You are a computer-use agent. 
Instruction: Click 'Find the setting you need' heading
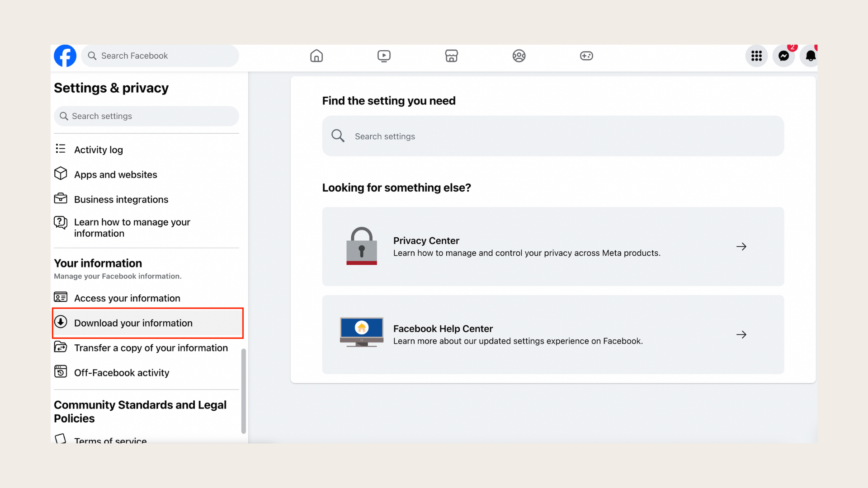click(x=389, y=100)
